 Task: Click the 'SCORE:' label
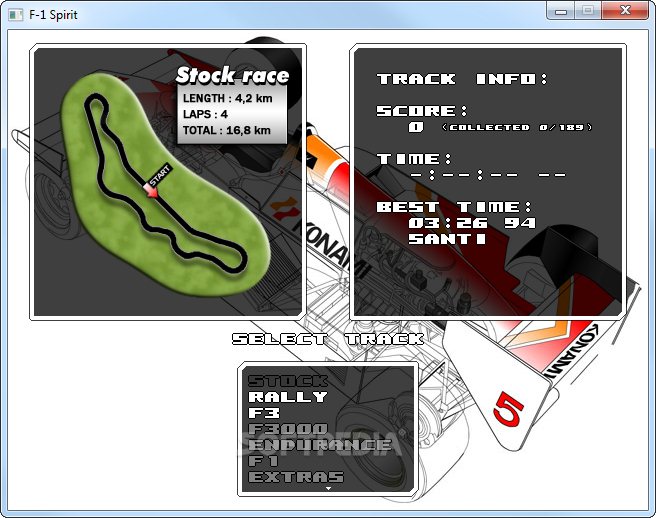[422, 111]
